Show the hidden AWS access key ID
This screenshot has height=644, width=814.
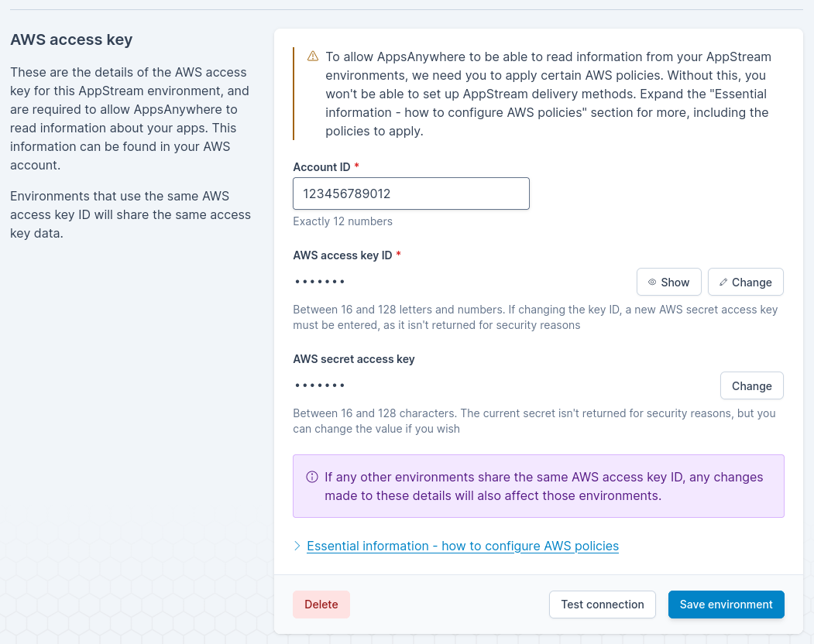click(668, 283)
